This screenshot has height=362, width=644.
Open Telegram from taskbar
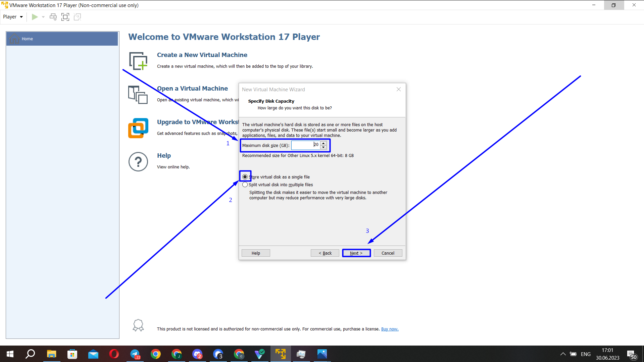[135, 354]
